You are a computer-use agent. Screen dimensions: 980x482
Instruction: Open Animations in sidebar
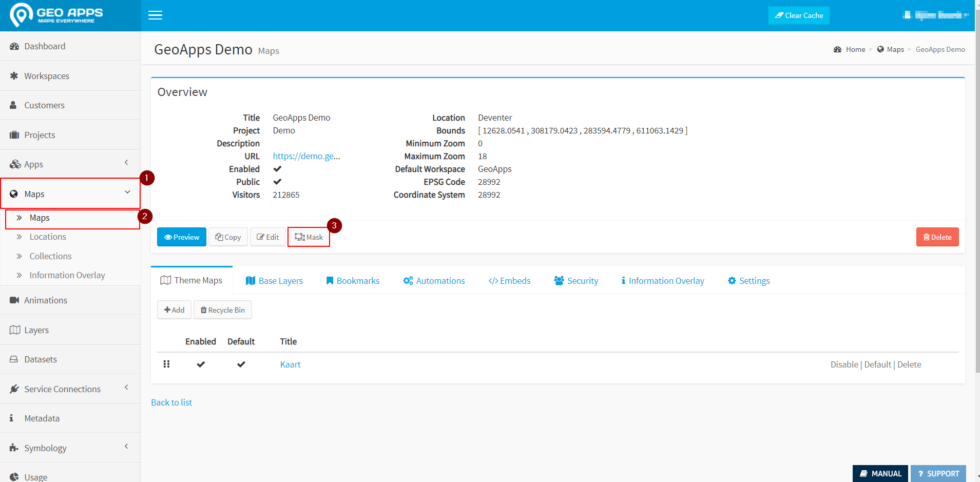70,300
